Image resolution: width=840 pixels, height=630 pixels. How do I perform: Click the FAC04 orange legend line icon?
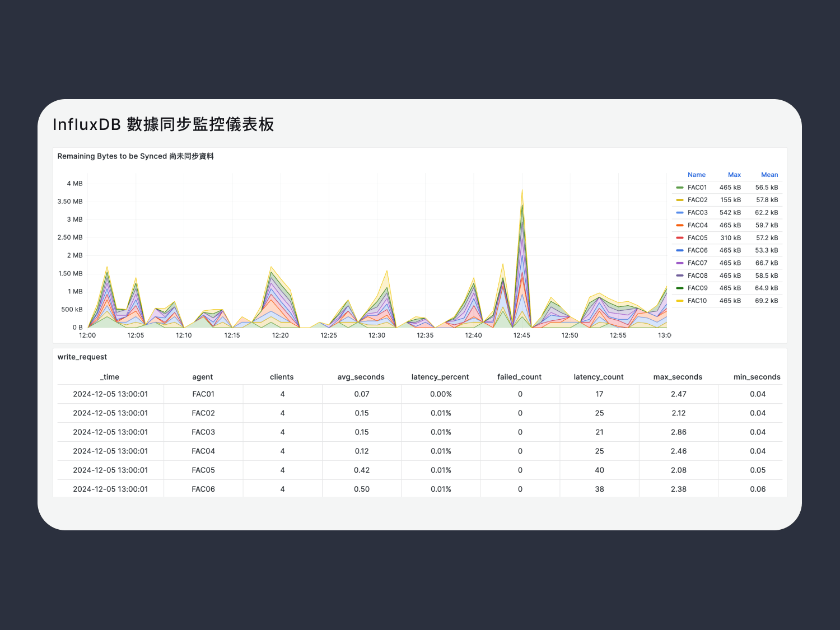pos(679,225)
